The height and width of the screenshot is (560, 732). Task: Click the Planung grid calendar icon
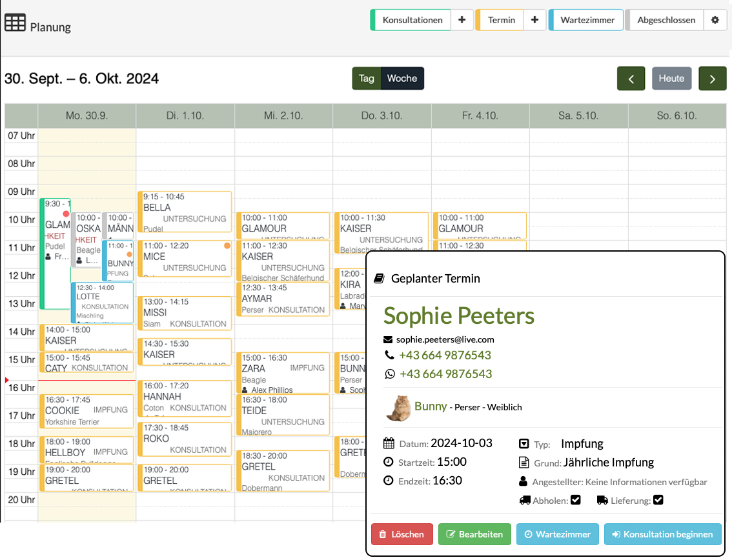[x=15, y=23]
